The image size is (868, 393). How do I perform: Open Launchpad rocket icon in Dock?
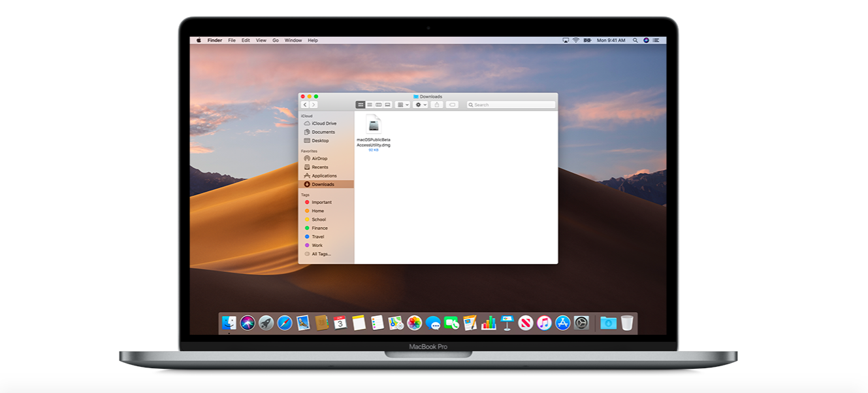coord(266,322)
